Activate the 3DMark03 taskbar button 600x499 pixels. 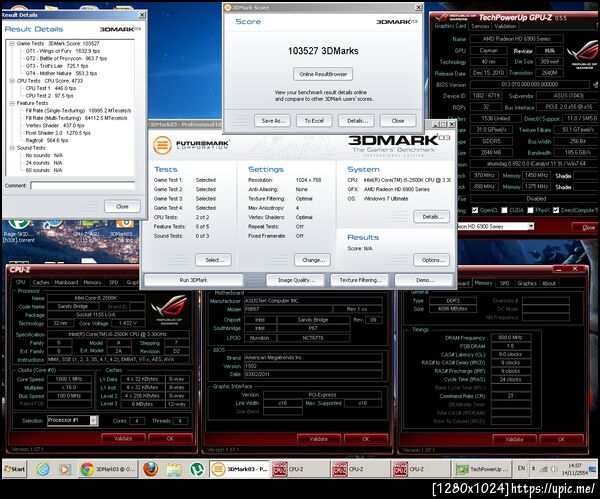coord(240,469)
